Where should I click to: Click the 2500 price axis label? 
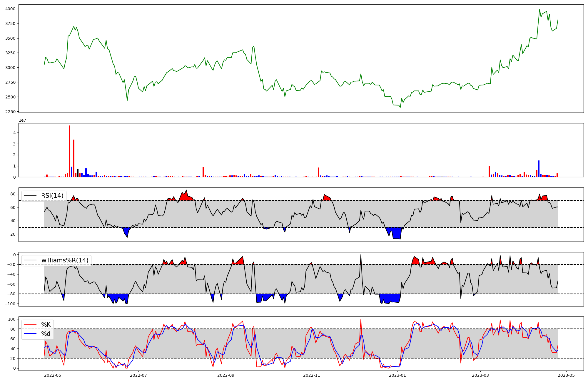click(10, 97)
